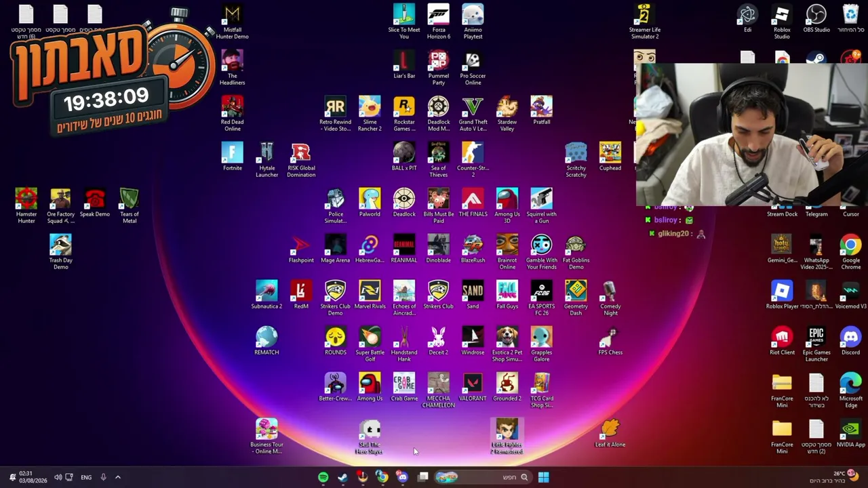Switch the ENG input language indicator
Screen dimensions: 868x488
tap(86, 477)
